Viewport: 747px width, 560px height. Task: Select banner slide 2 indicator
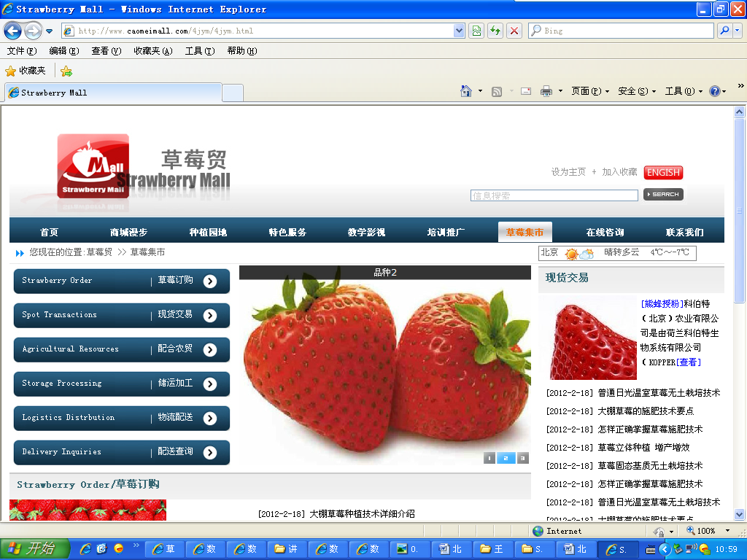(x=506, y=458)
